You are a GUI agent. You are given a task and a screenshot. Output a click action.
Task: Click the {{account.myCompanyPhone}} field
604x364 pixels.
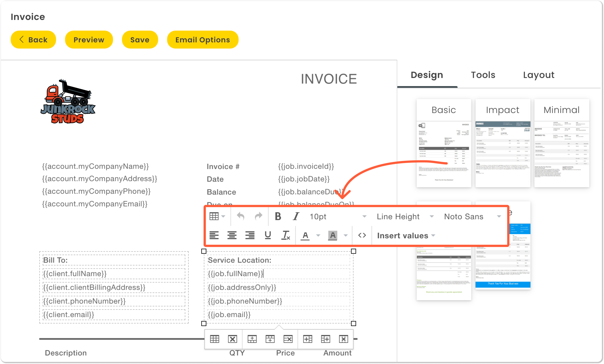(96, 191)
